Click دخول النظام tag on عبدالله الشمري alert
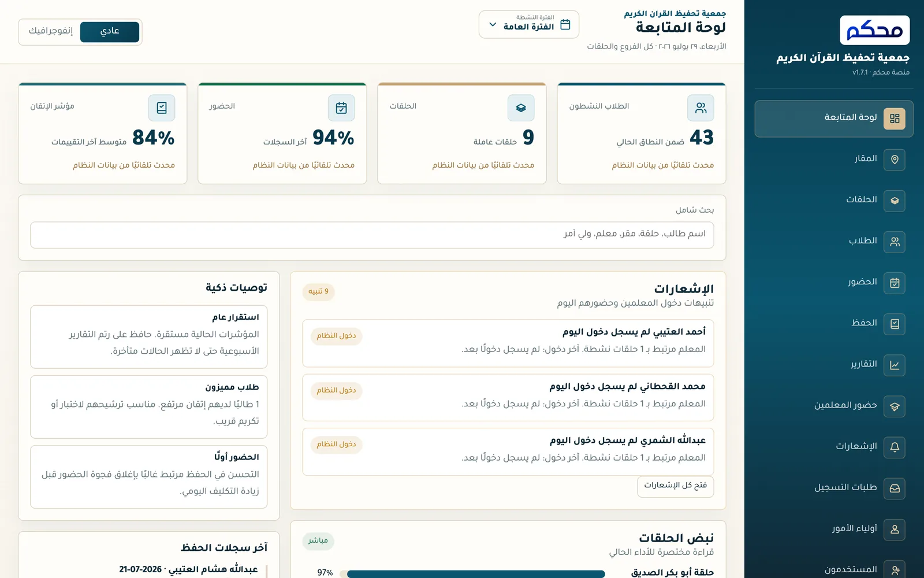Screen dimensions: 924x578 tap(336, 444)
